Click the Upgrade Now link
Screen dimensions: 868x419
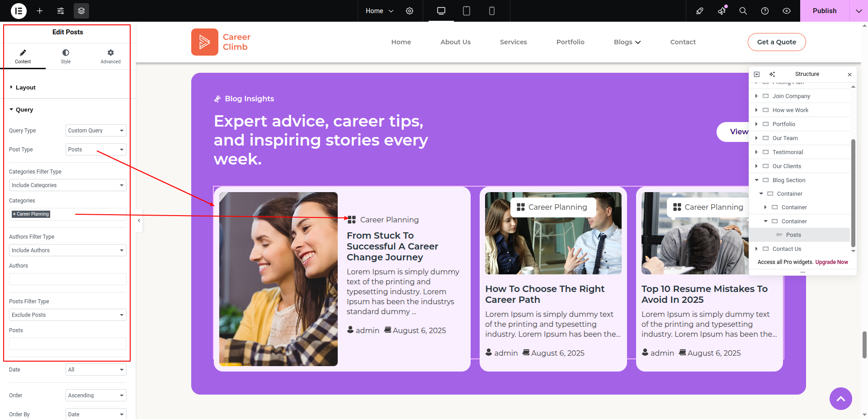click(832, 262)
